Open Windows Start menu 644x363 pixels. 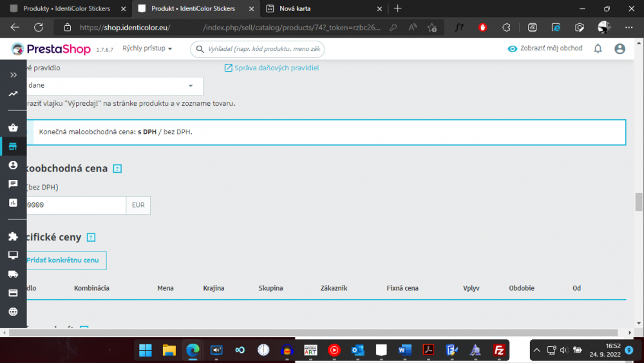click(146, 350)
